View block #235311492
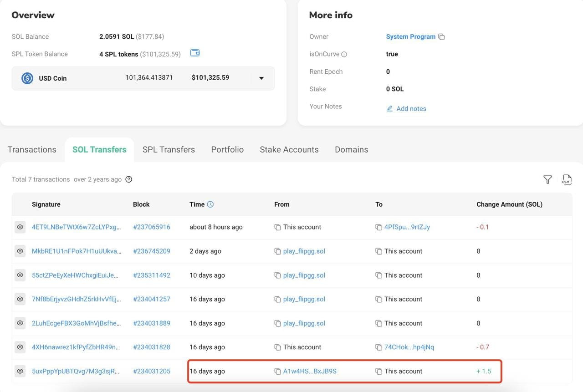Screen dimensions: 583x392 pos(152,275)
